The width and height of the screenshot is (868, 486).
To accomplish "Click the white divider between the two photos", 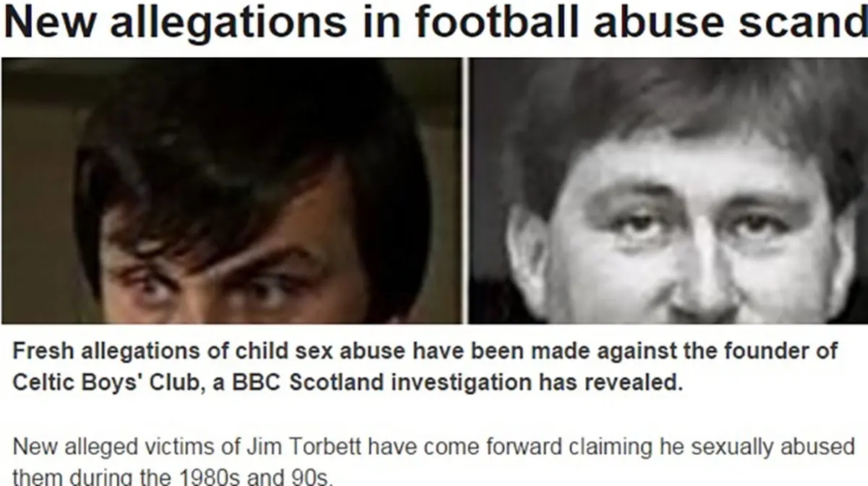I will point(466,190).
